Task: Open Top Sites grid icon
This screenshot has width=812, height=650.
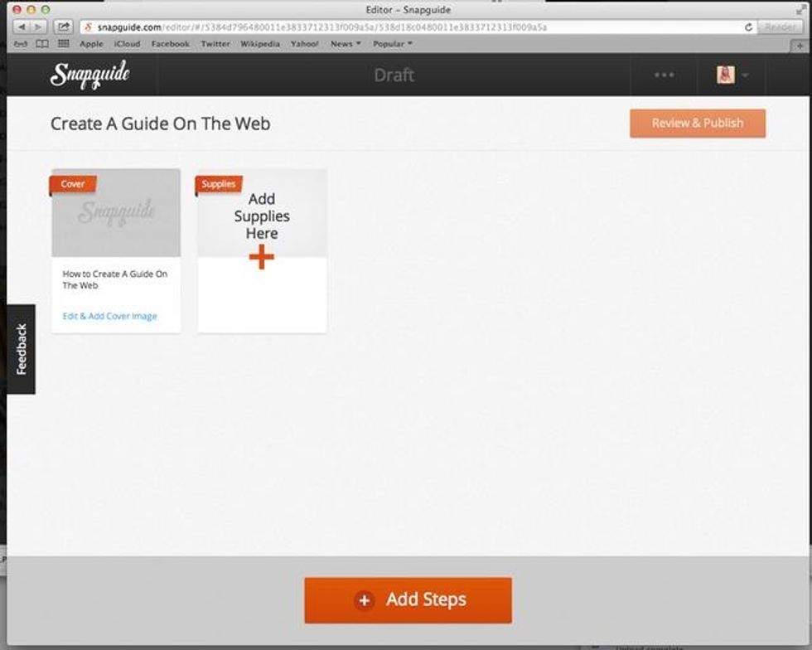Action: [x=63, y=44]
